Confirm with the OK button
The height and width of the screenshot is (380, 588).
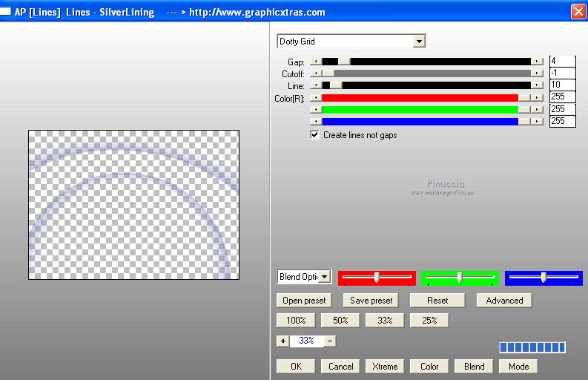click(x=296, y=367)
